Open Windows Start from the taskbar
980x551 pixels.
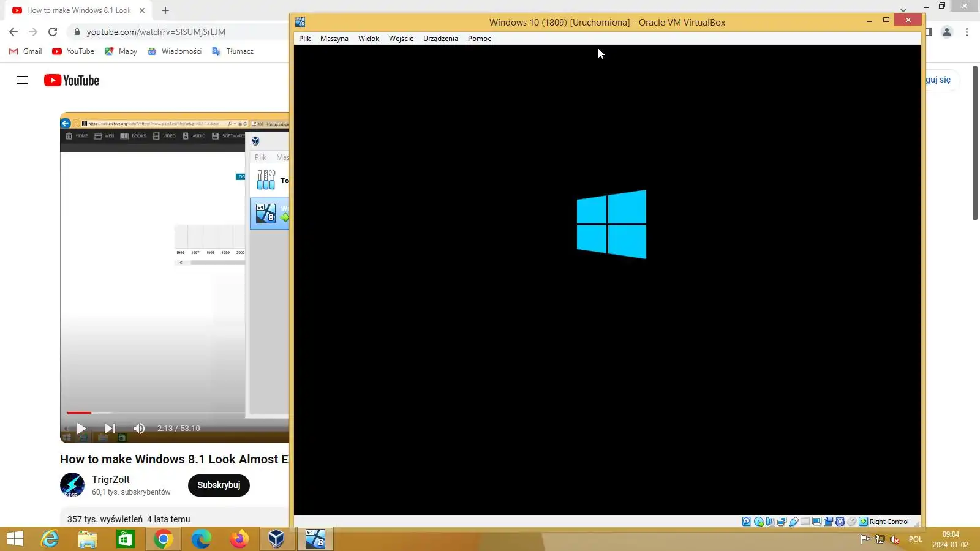(15, 539)
